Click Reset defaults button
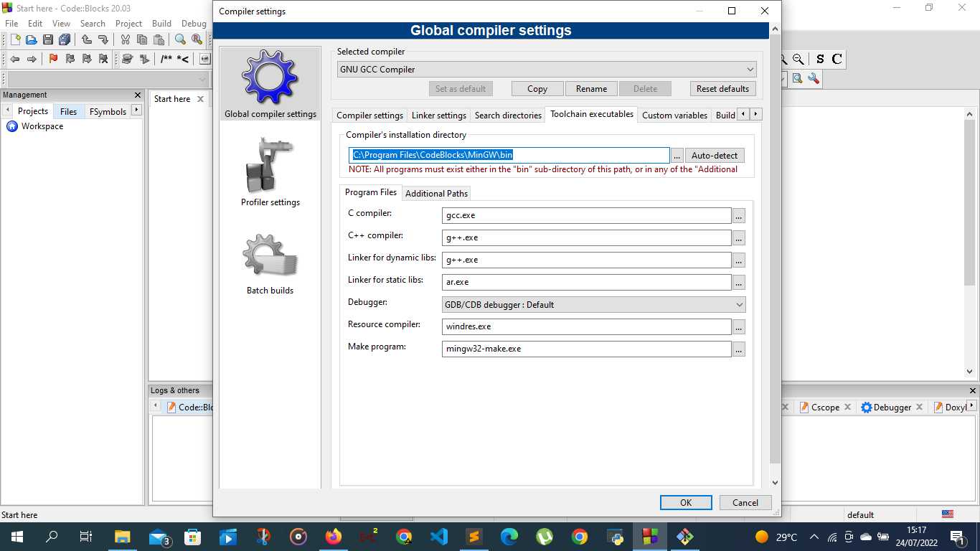 722,89
